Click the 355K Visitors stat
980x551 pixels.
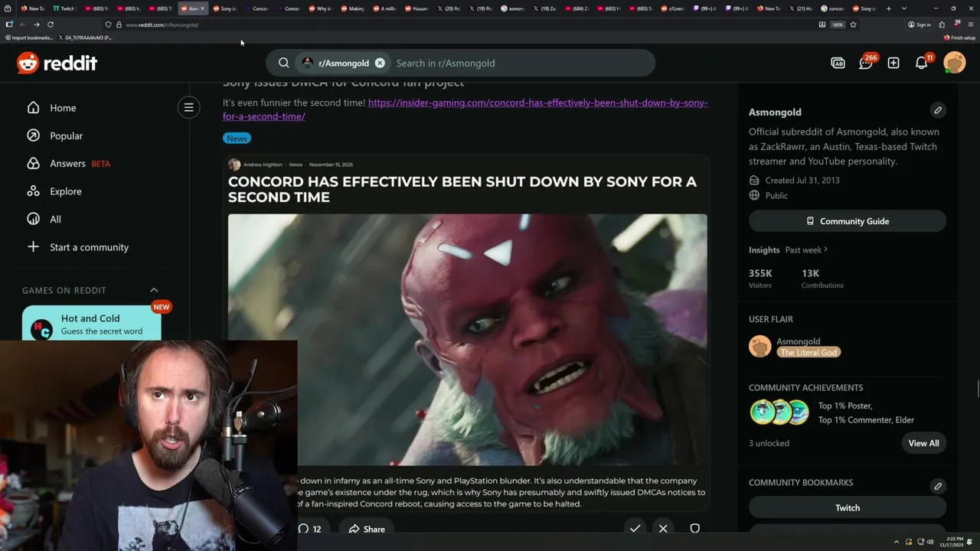point(760,279)
